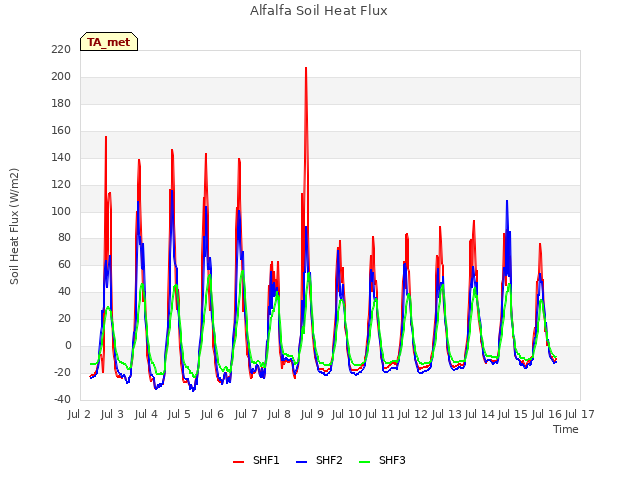
Task: Click the Jul 17 x-axis label
Action: point(580,414)
